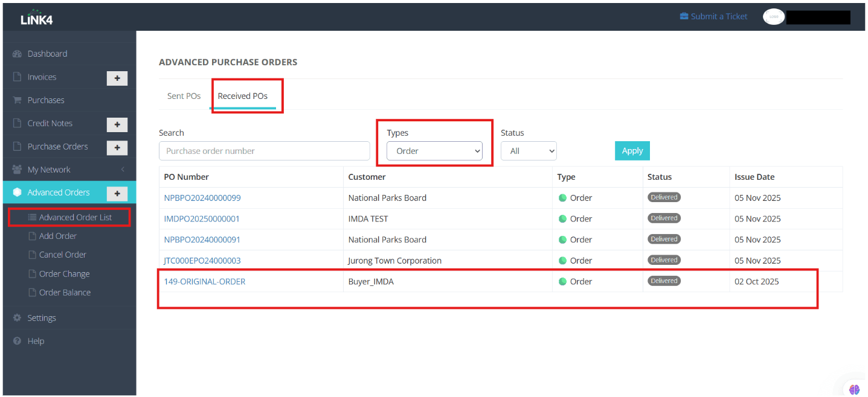Open the Status dropdown showing All
The width and height of the screenshot is (868, 397).
(528, 151)
